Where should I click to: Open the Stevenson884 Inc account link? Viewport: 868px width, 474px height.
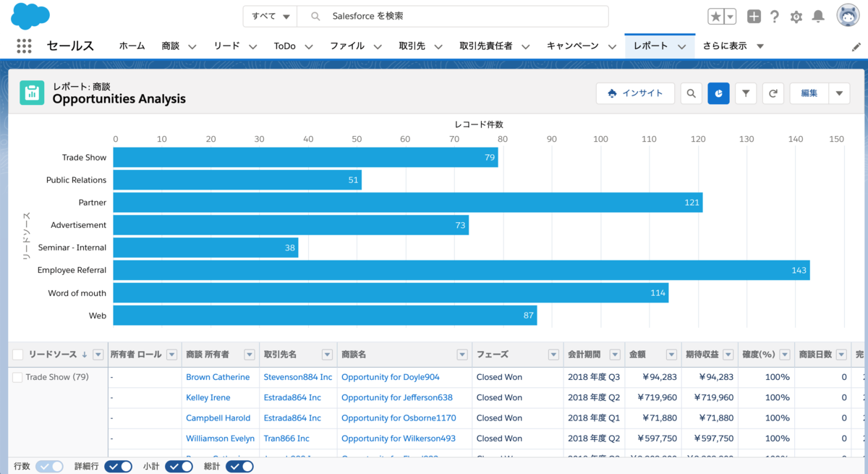(298, 377)
